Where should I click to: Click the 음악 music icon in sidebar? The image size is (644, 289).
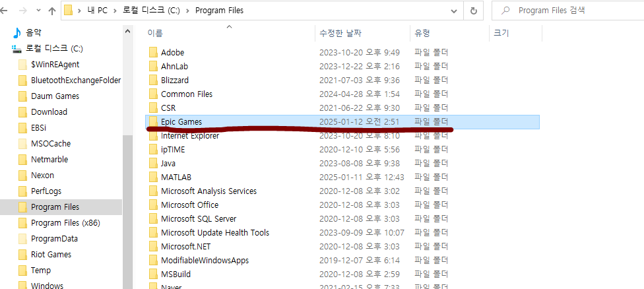pyautogui.click(x=17, y=32)
